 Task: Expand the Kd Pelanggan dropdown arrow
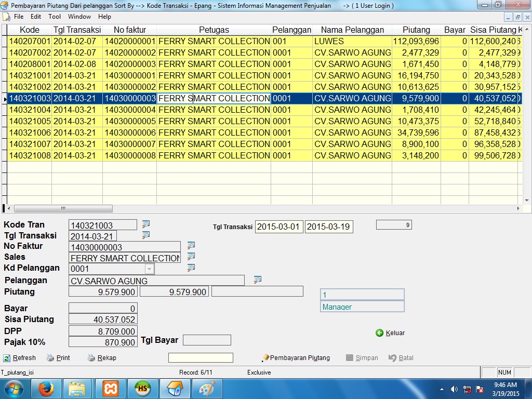click(150, 269)
